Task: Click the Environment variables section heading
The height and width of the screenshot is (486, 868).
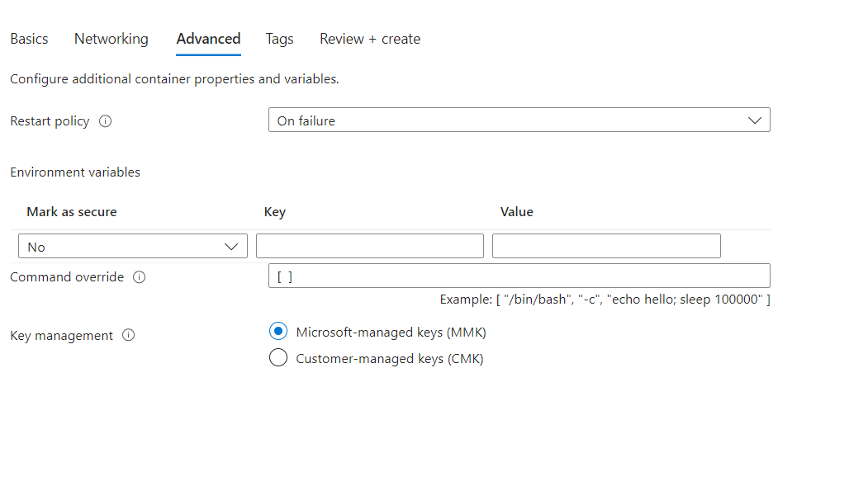Action: tap(75, 172)
